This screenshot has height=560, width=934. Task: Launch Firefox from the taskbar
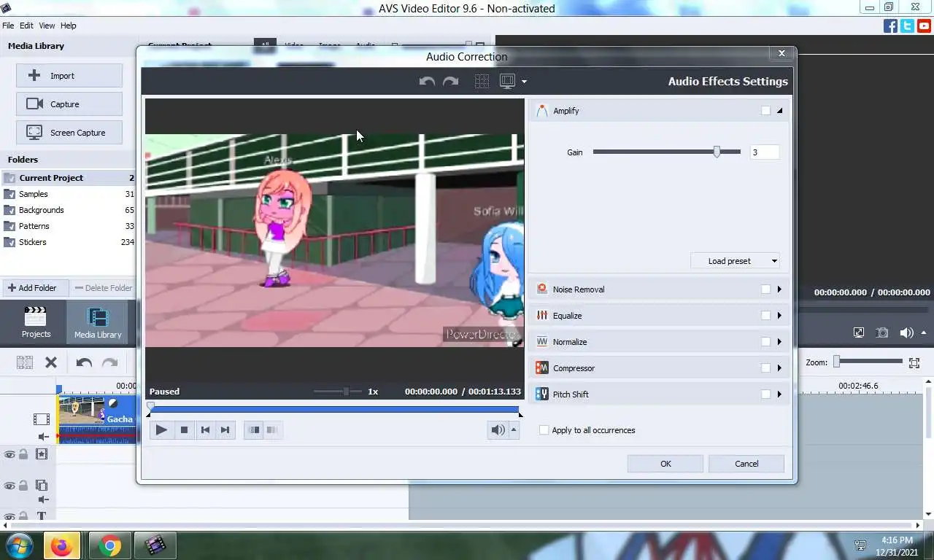pyautogui.click(x=62, y=545)
